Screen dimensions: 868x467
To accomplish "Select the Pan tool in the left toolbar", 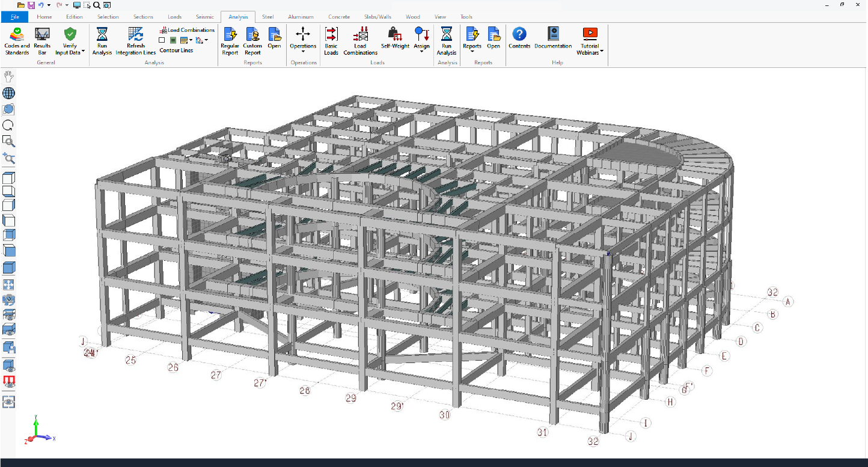I will point(8,76).
